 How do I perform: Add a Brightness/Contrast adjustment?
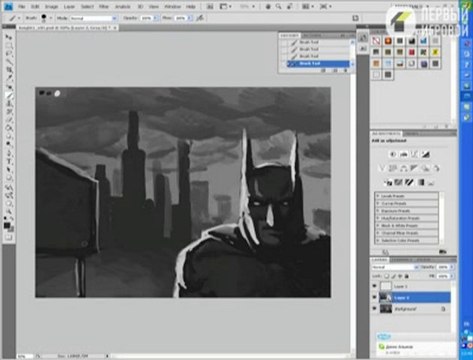(393, 154)
